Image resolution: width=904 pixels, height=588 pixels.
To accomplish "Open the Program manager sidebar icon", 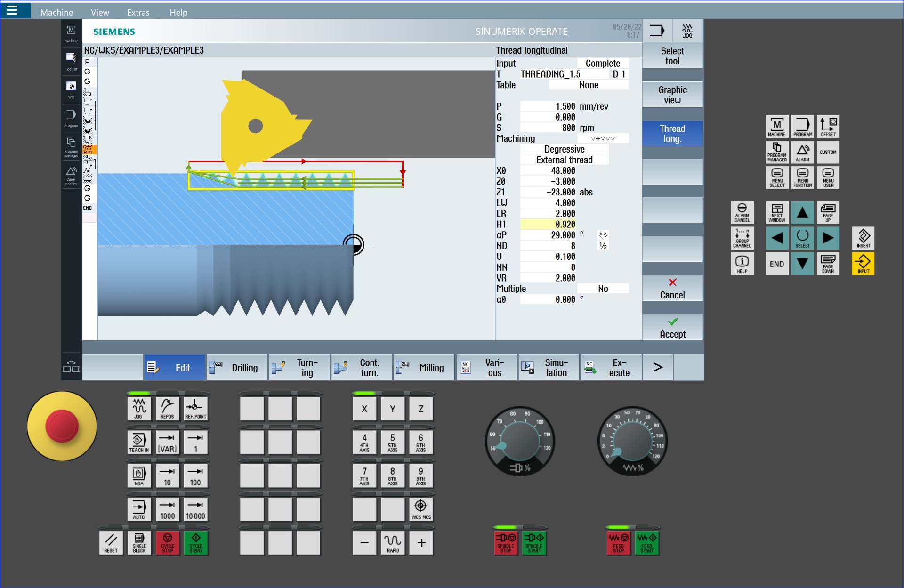I will (x=71, y=146).
